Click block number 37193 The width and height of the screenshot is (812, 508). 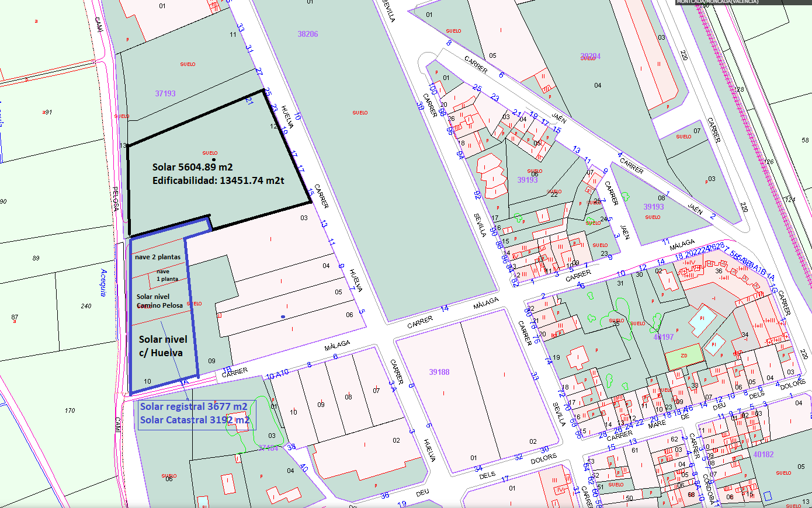click(x=165, y=93)
